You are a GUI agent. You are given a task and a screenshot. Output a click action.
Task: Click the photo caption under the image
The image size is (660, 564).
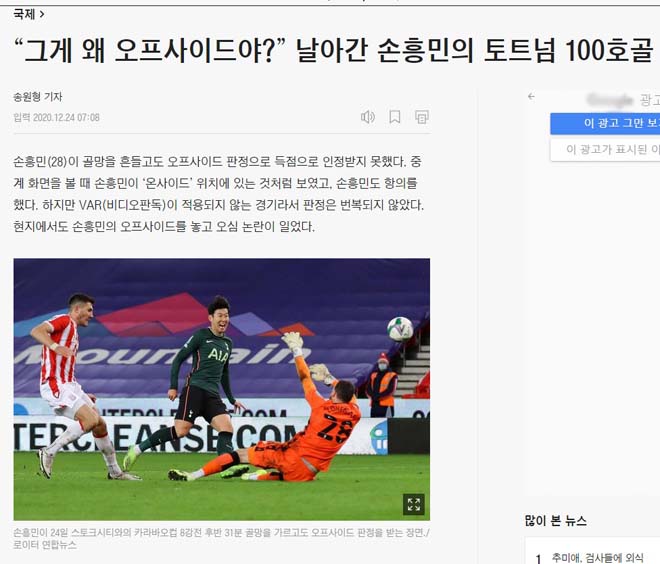(221, 539)
